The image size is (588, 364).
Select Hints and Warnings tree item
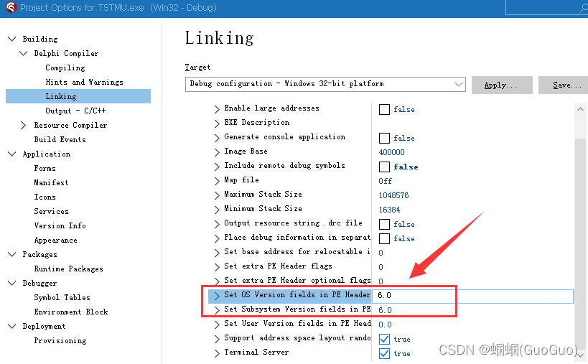tap(85, 82)
